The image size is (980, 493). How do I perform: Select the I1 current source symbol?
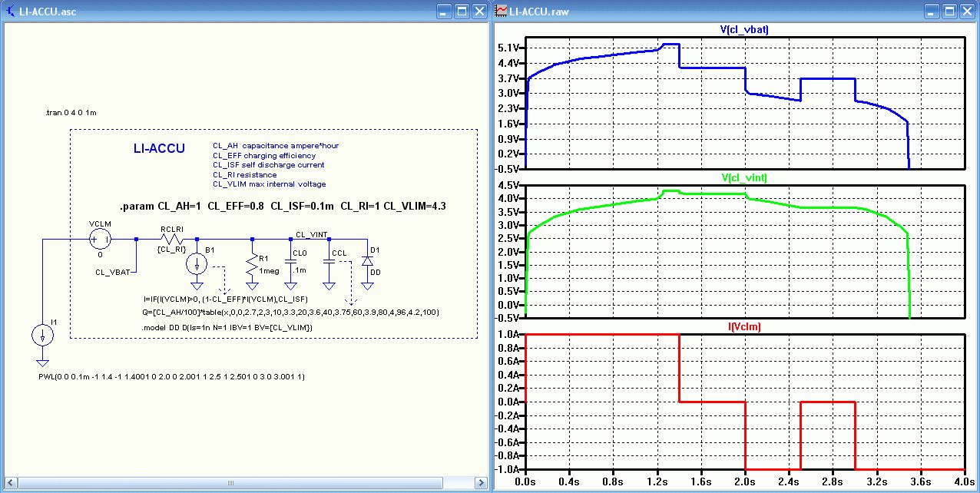42,335
